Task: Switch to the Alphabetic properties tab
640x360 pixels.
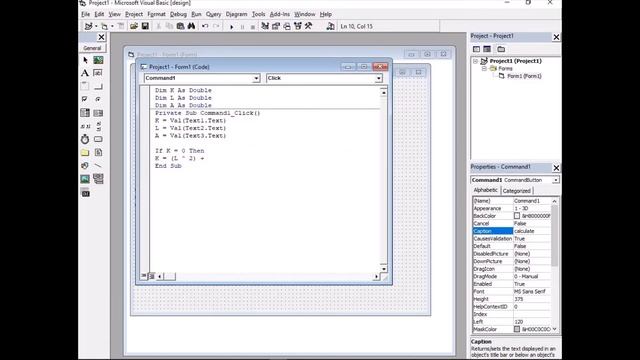Action: pyautogui.click(x=485, y=190)
